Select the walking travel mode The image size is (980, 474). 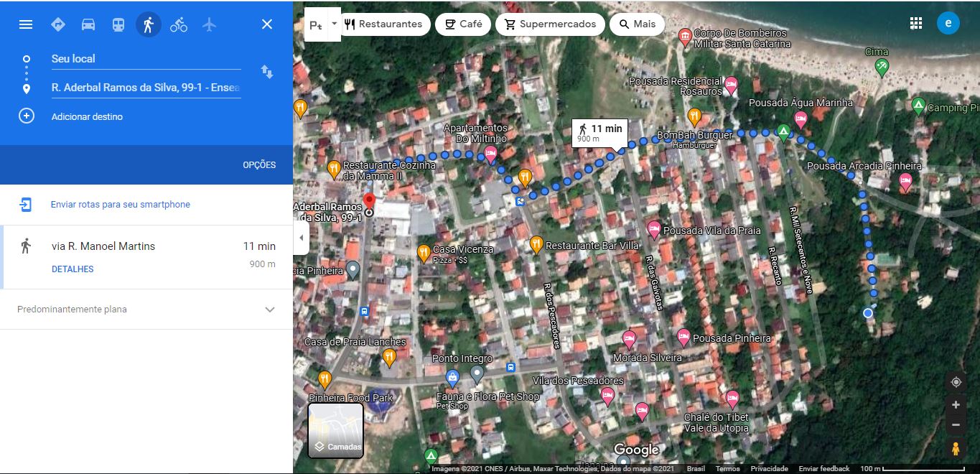click(149, 24)
